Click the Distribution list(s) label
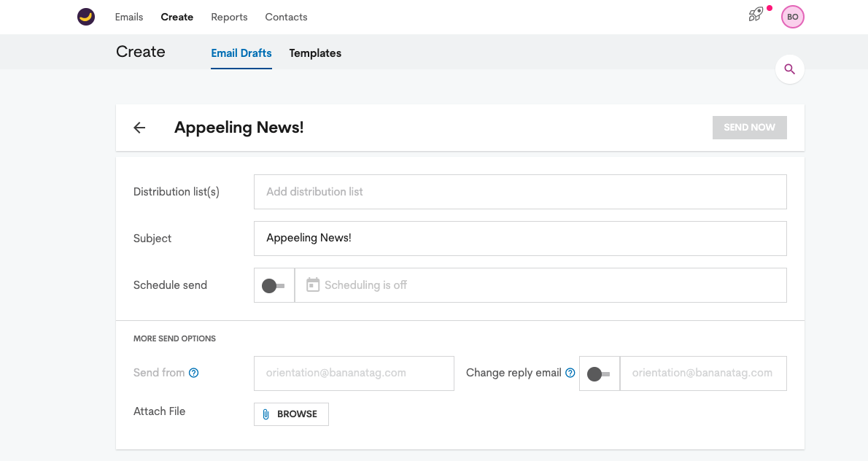 (x=176, y=192)
